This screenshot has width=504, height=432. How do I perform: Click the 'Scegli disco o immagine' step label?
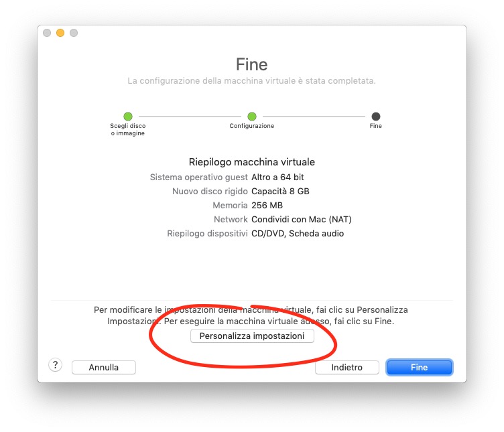(128, 129)
